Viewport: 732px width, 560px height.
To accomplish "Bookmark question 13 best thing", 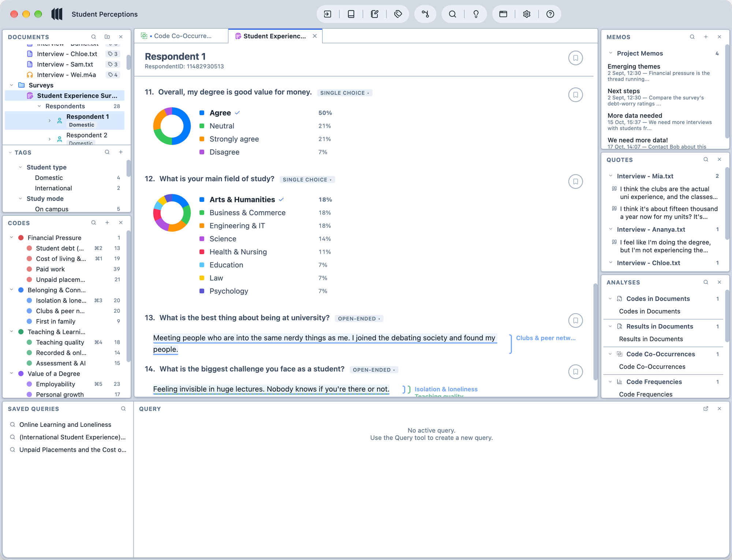I will point(575,320).
